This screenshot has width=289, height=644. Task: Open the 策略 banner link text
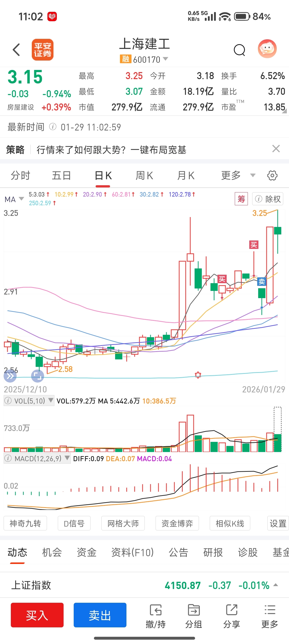click(x=111, y=150)
